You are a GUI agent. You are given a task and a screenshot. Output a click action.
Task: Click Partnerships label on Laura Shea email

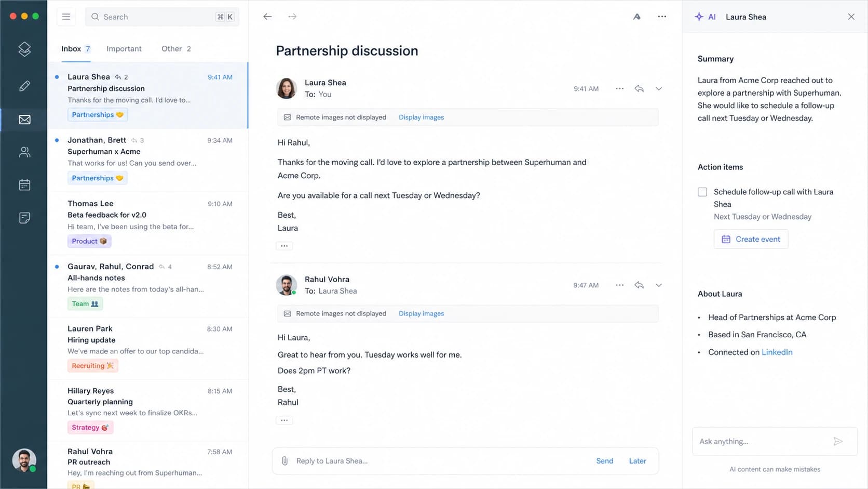click(98, 115)
